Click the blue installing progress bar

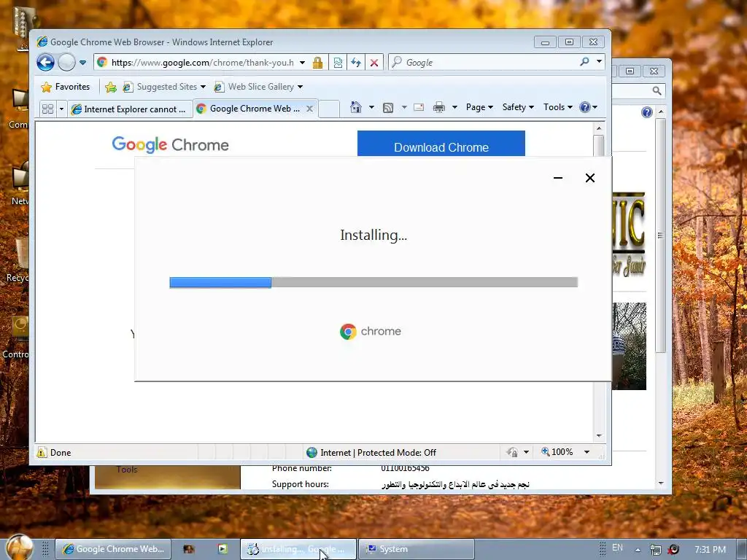click(220, 282)
